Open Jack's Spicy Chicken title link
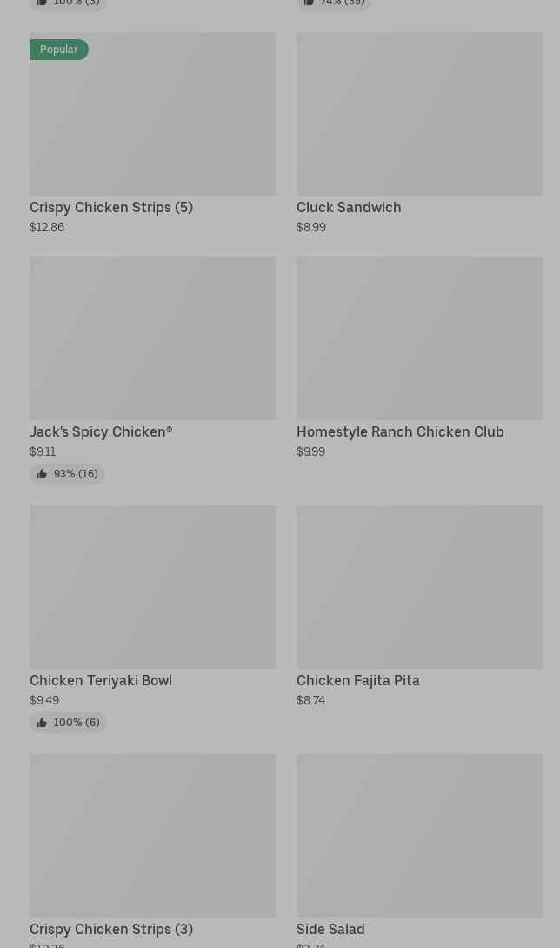The width and height of the screenshot is (560, 948). point(101,432)
